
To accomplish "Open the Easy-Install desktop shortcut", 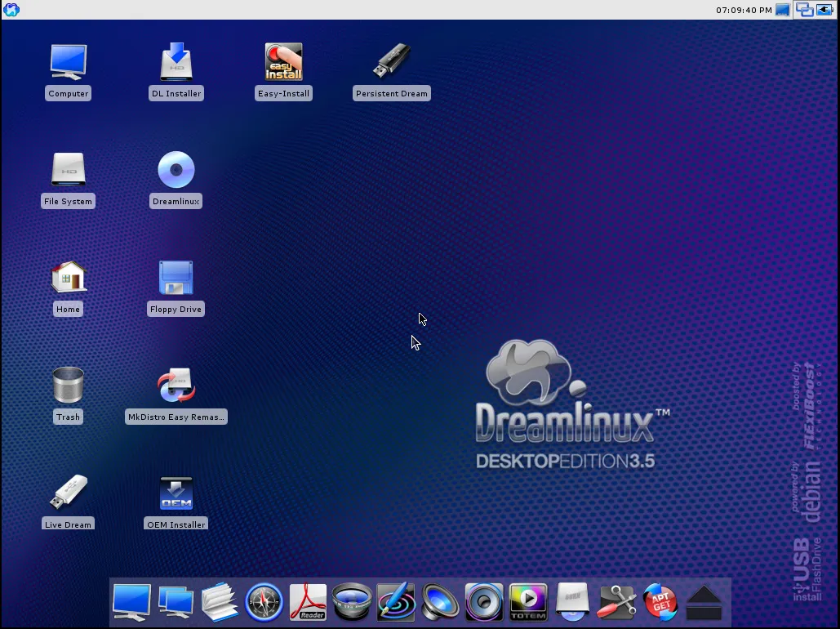I will [283, 61].
